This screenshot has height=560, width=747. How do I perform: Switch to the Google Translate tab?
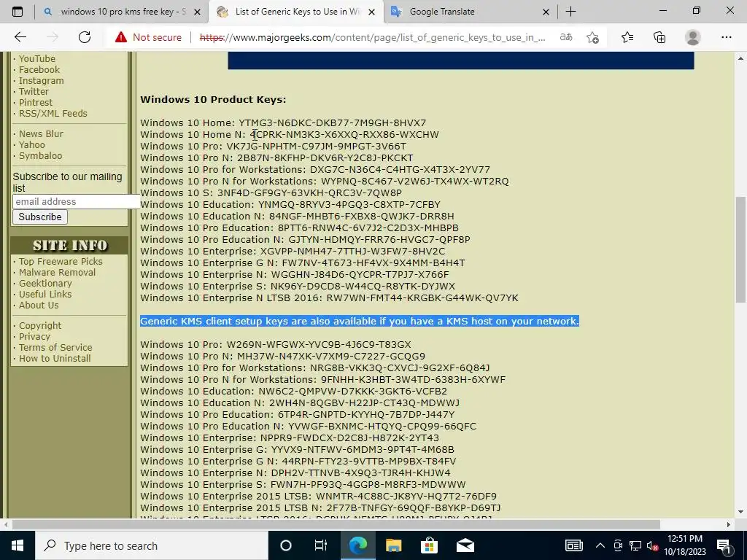click(x=470, y=12)
